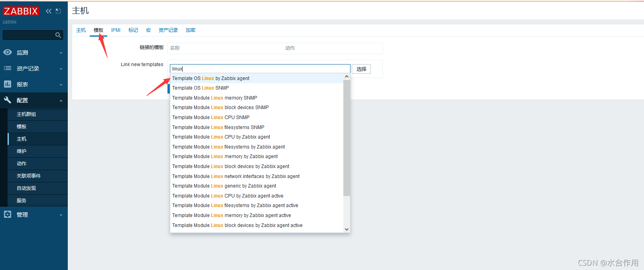
Task: Switch to the 模板 tab
Action: 98,30
